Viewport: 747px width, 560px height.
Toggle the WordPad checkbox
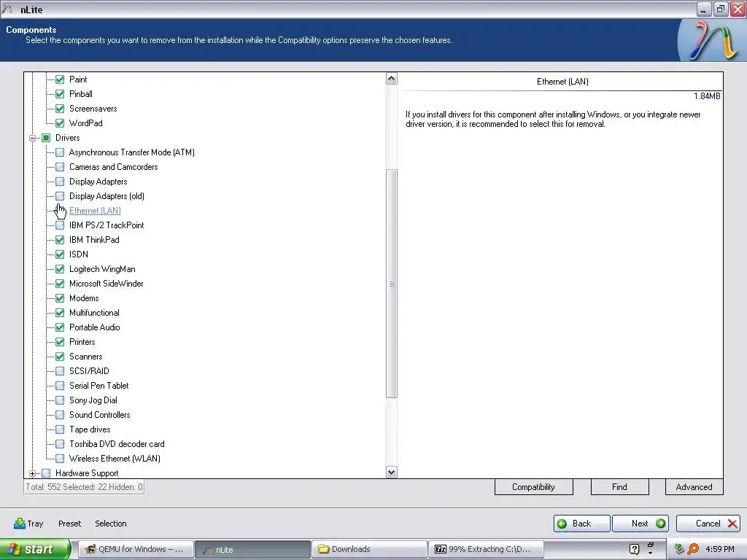click(60, 122)
